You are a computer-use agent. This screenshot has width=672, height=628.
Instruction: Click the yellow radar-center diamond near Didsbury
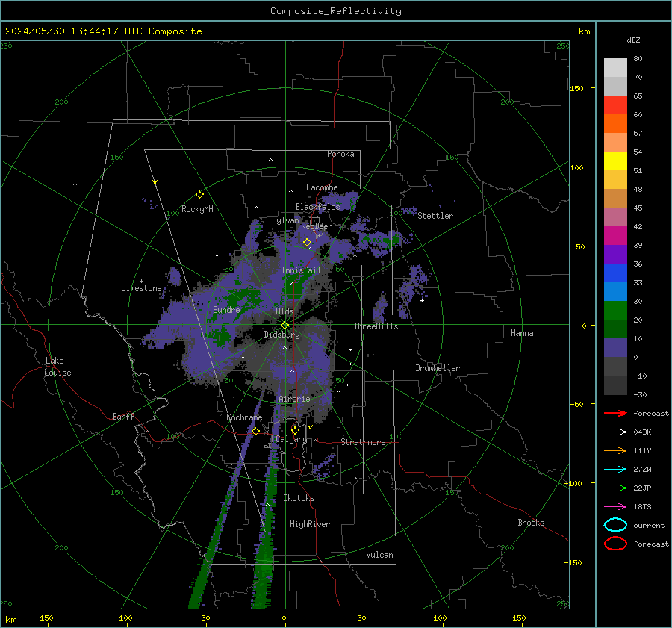(284, 326)
